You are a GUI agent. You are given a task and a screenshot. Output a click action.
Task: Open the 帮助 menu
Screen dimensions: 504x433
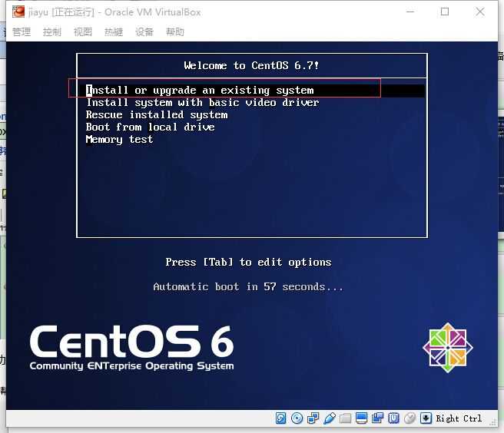(175, 31)
